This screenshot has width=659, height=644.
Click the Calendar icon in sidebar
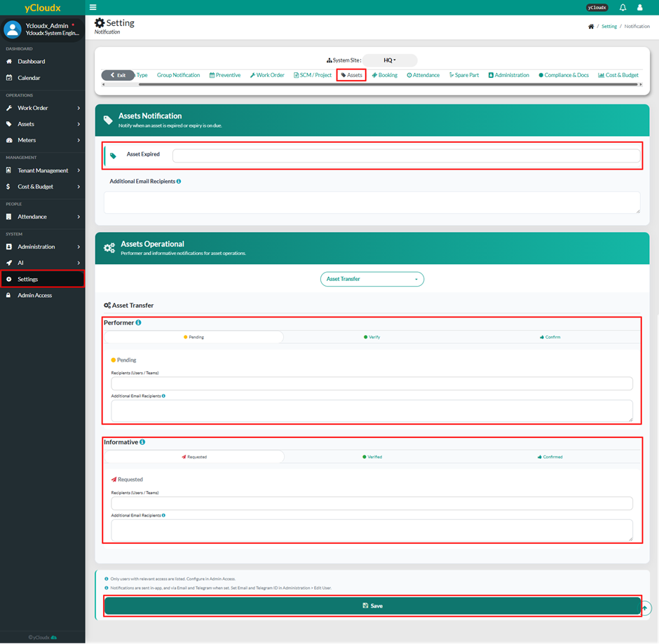(9, 78)
